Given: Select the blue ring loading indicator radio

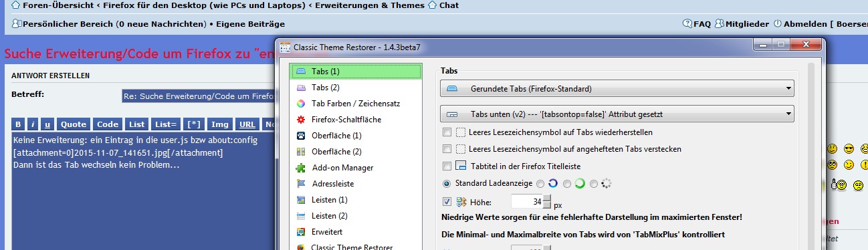Looking at the screenshot, I should [x=540, y=183].
